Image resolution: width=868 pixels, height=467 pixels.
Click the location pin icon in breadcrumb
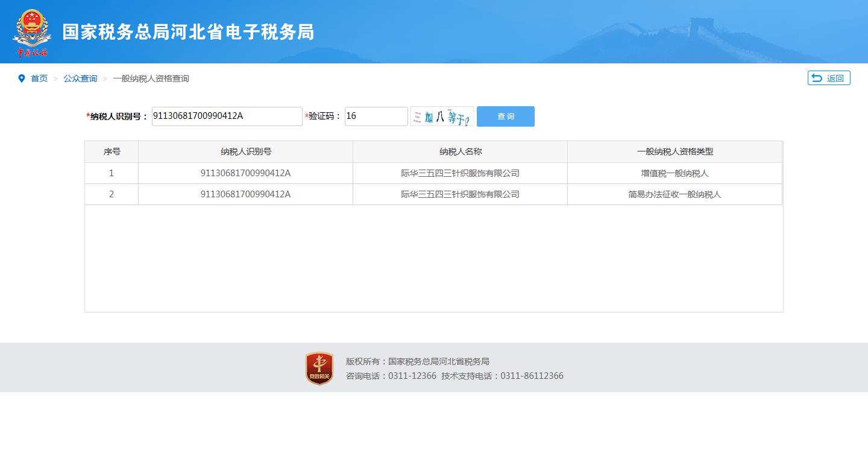point(22,78)
